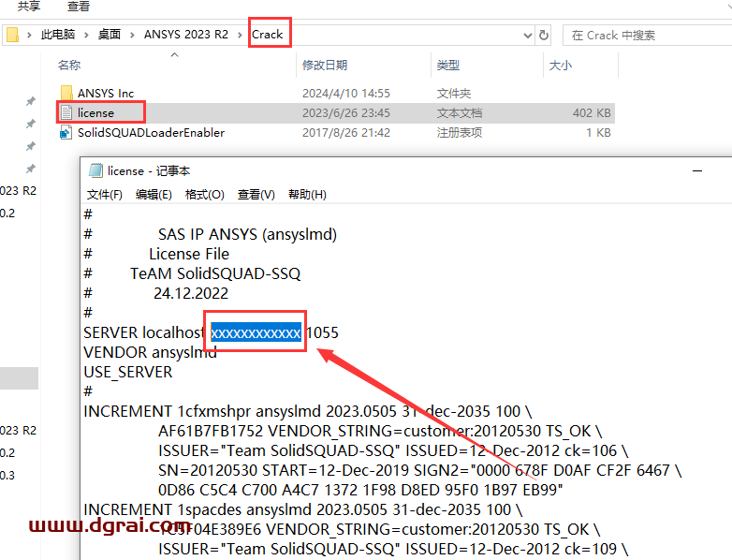
Task: Expand the address bar history dropdown
Action: coord(528,36)
